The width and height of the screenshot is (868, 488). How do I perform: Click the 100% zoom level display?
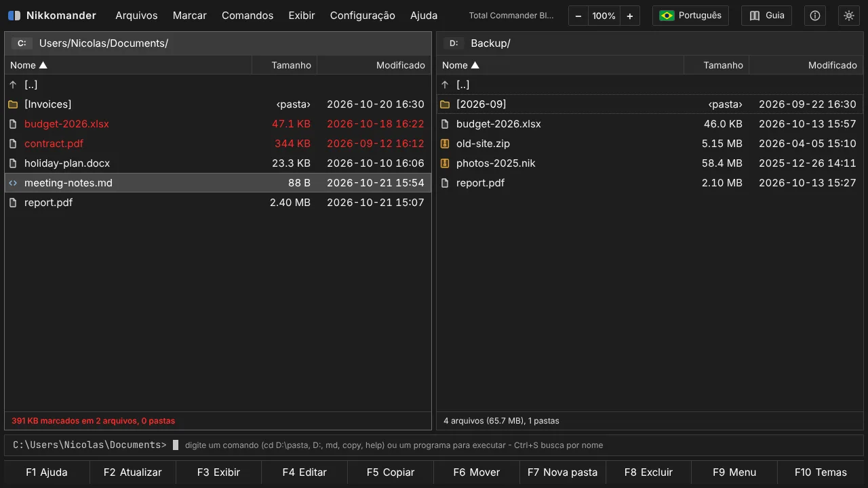(x=604, y=16)
